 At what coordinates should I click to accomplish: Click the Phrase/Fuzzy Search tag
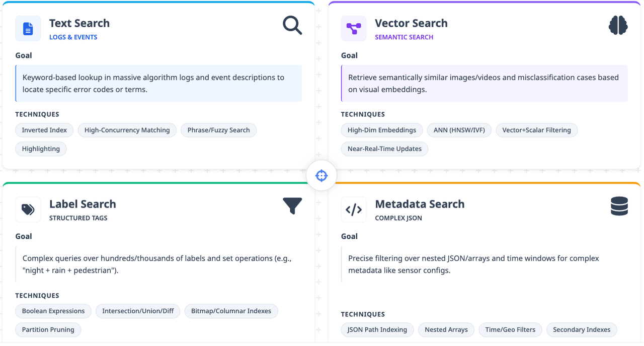click(x=219, y=130)
